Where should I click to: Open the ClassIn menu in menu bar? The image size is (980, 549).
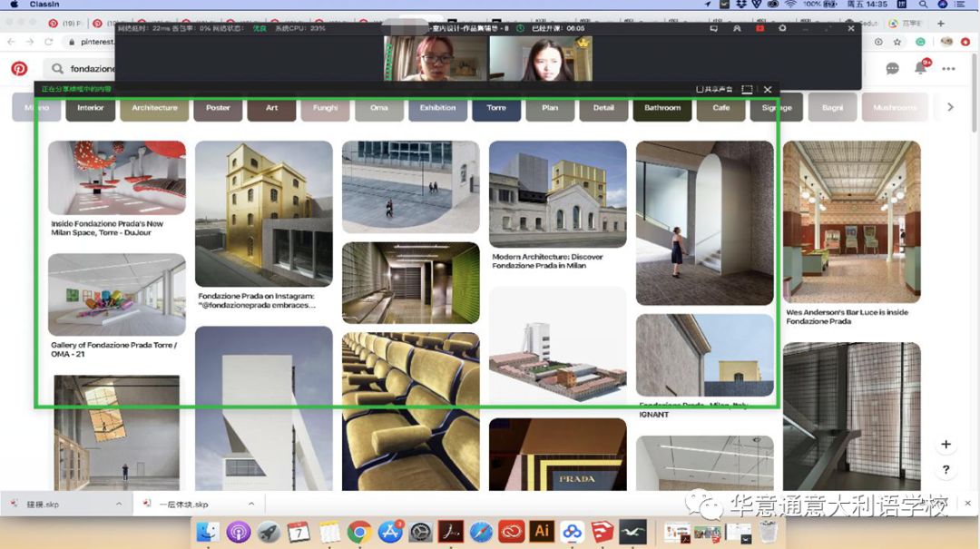[44, 5]
